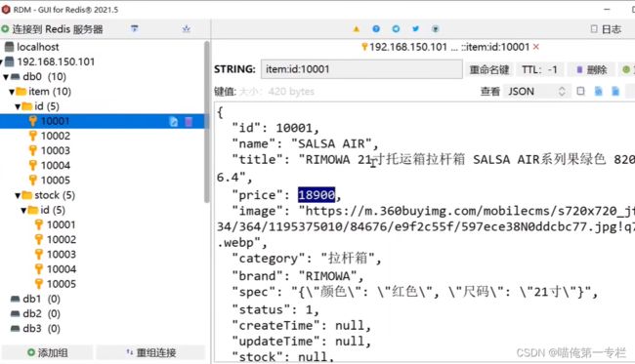
Task: Collapse the stock (5) folder arrow
Action: coord(18,196)
